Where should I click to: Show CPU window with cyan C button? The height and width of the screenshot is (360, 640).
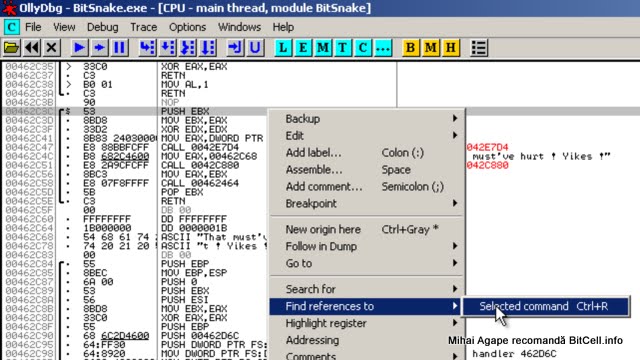click(x=363, y=48)
